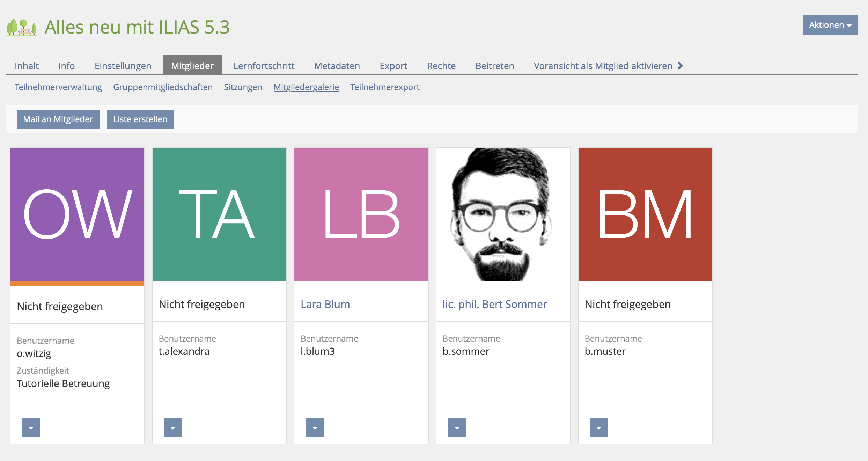Click Bert Sommer's portrait photo
868x461 pixels.
click(x=503, y=214)
